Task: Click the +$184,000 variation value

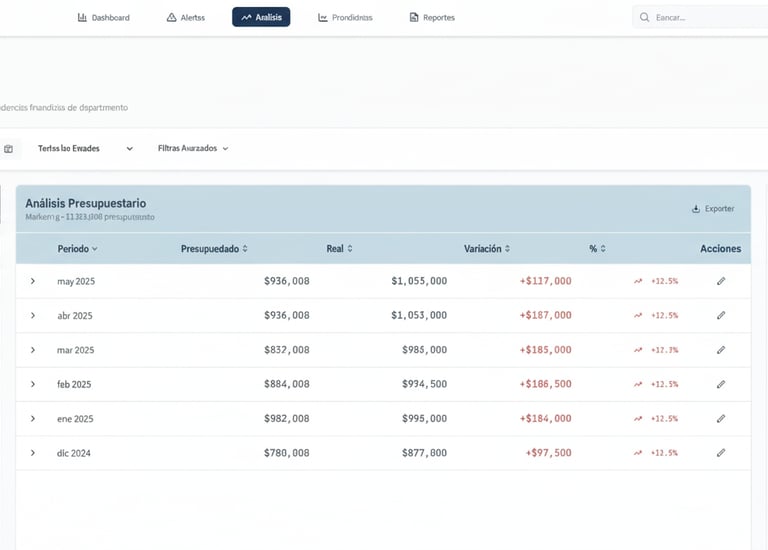Action: (546, 418)
